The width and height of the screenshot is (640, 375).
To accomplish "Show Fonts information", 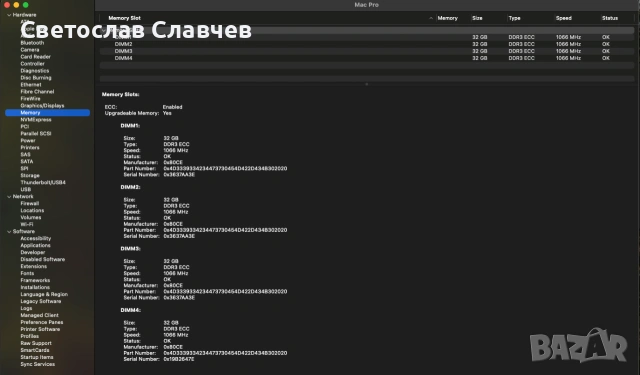I will (x=27, y=273).
